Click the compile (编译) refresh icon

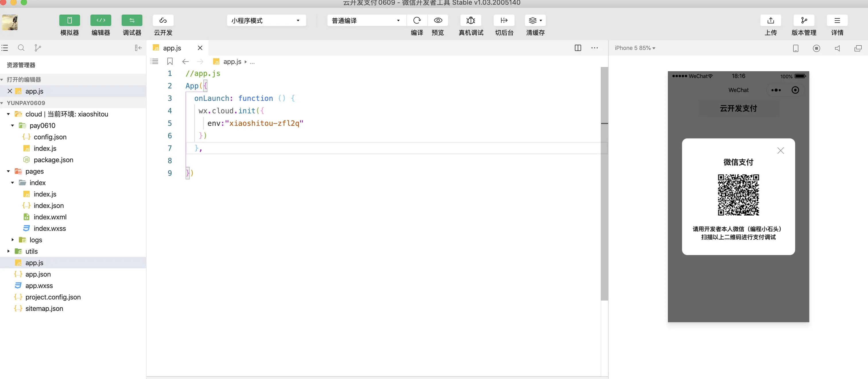[x=417, y=21]
